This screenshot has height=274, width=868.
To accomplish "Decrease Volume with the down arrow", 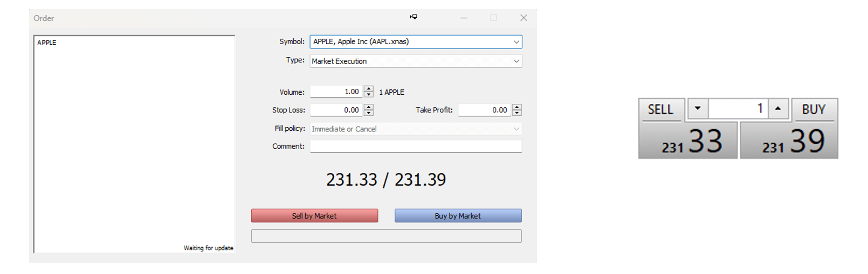I will pyautogui.click(x=369, y=95).
